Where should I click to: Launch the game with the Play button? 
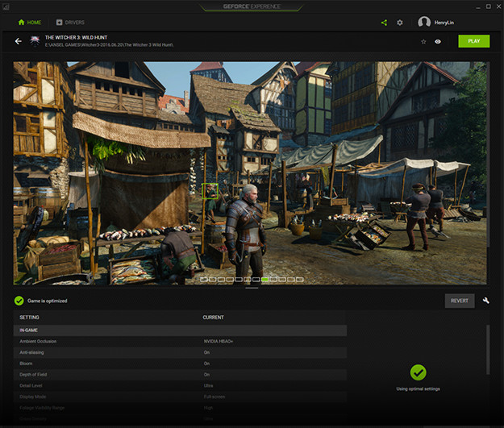pyautogui.click(x=474, y=41)
